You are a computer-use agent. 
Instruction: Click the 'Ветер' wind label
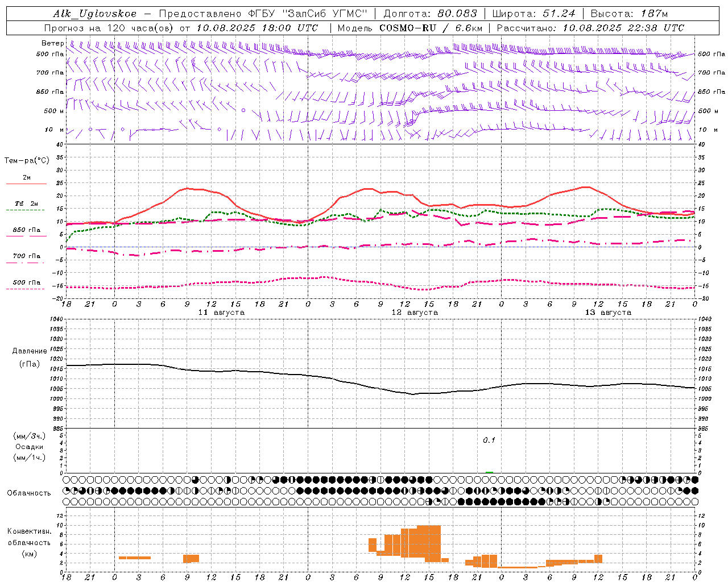pyautogui.click(x=52, y=43)
